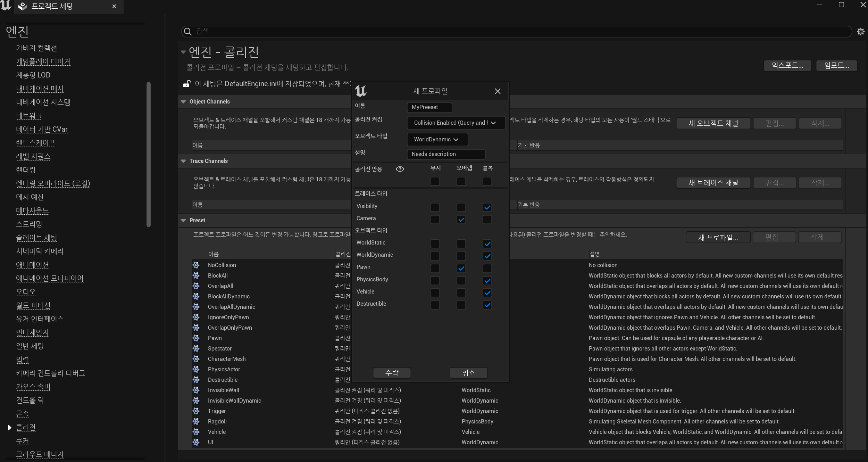Click the search magnifier icon
Viewport: 868px width, 462px height.
click(x=187, y=32)
